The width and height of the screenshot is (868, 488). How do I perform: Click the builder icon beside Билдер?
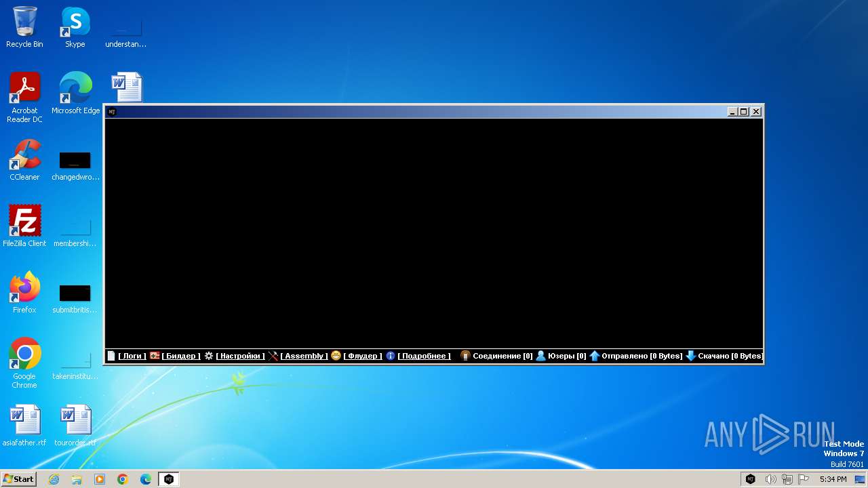click(x=155, y=356)
